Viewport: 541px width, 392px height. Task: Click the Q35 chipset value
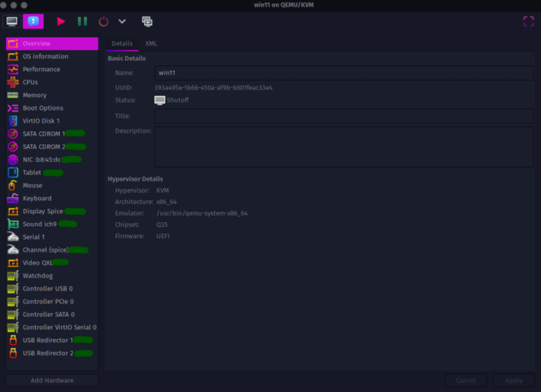click(x=161, y=225)
